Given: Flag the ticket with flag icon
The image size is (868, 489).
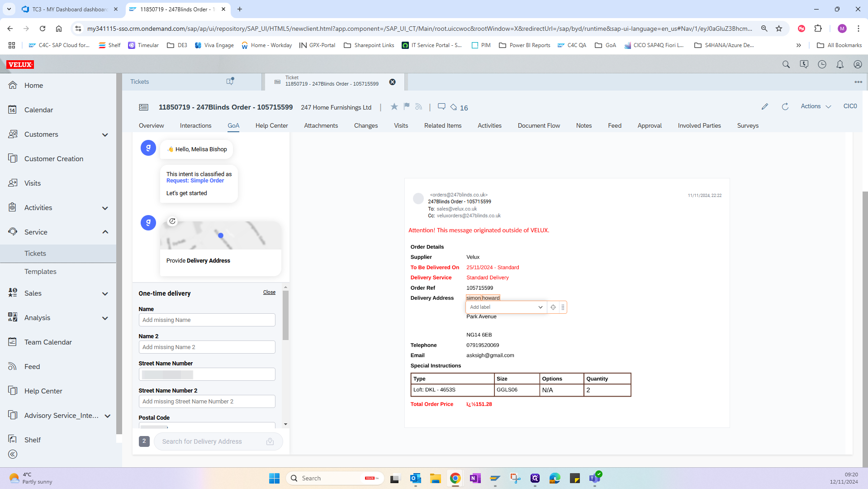Looking at the screenshot, I should pos(406,106).
